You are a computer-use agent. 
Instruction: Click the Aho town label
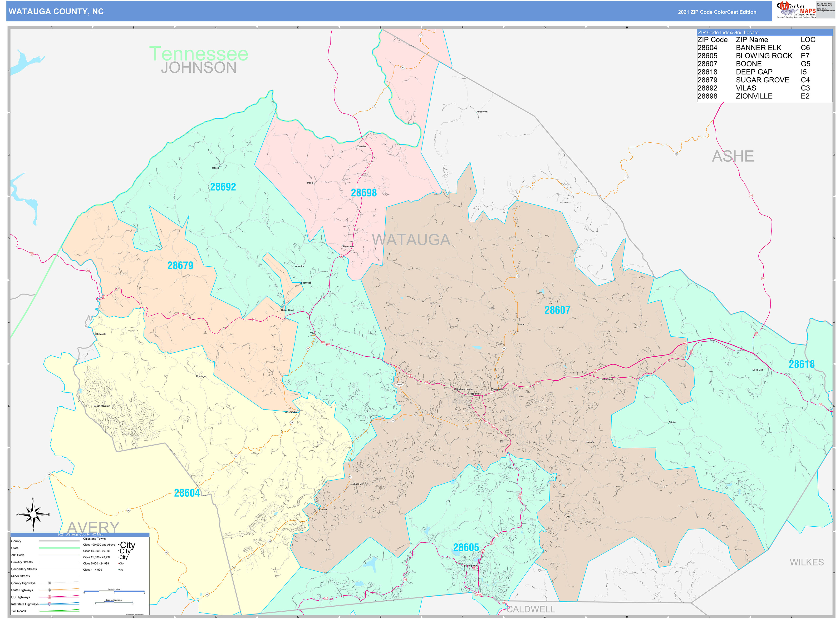(x=568, y=517)
